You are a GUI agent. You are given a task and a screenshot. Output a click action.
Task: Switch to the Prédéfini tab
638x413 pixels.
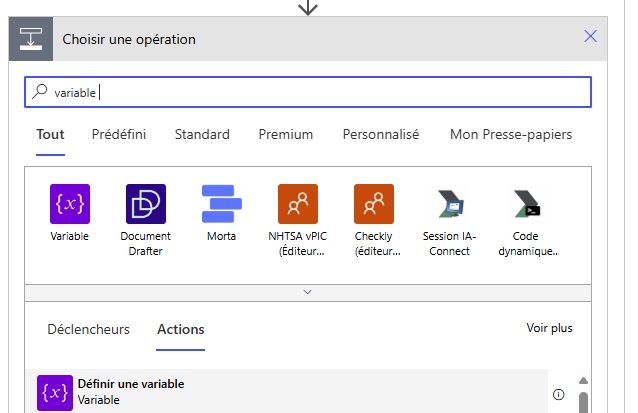point(119,134)
